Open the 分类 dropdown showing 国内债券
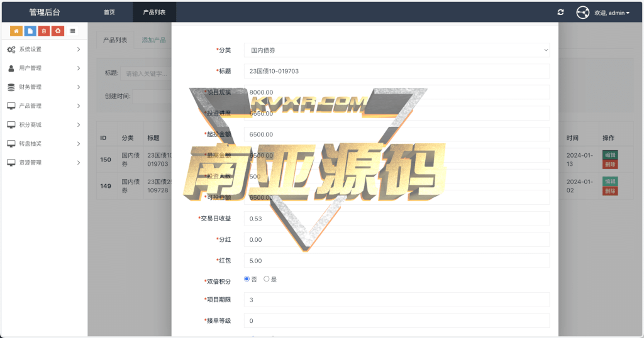644x338 pixels. (397, 50)
